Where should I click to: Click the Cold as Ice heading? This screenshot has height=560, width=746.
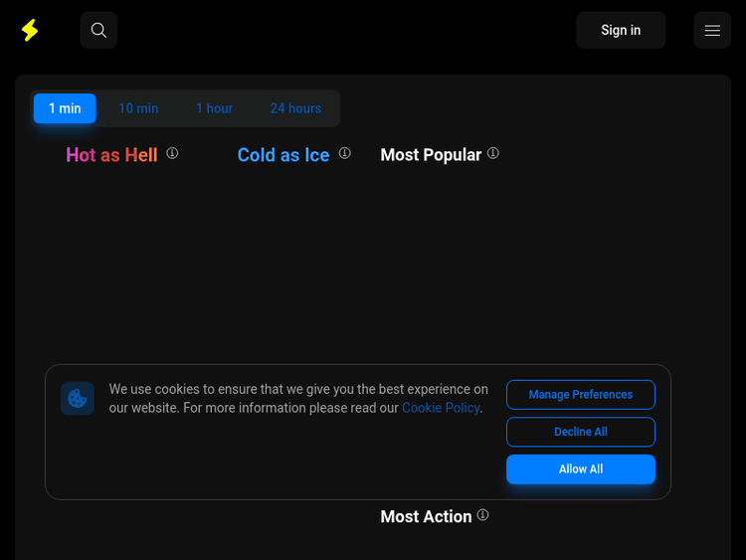[283, 155]
